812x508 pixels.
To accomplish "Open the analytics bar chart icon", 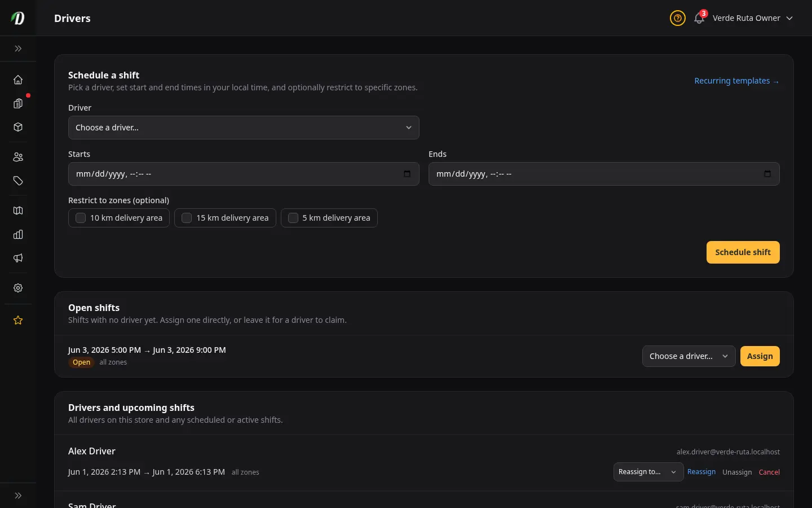I will tap(18, 234).
